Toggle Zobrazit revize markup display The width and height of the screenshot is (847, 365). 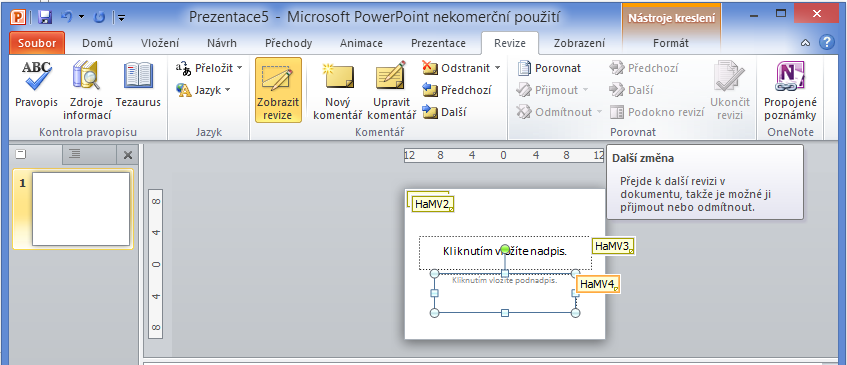pyautogui.click(x=278, y=90)
